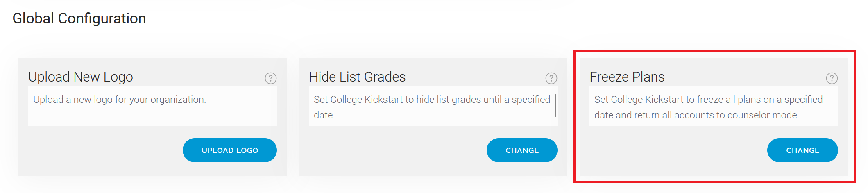Click "Upload a new logo for your organization." text
Viewport: 868px width, 193px height.
tap(120, 100)
